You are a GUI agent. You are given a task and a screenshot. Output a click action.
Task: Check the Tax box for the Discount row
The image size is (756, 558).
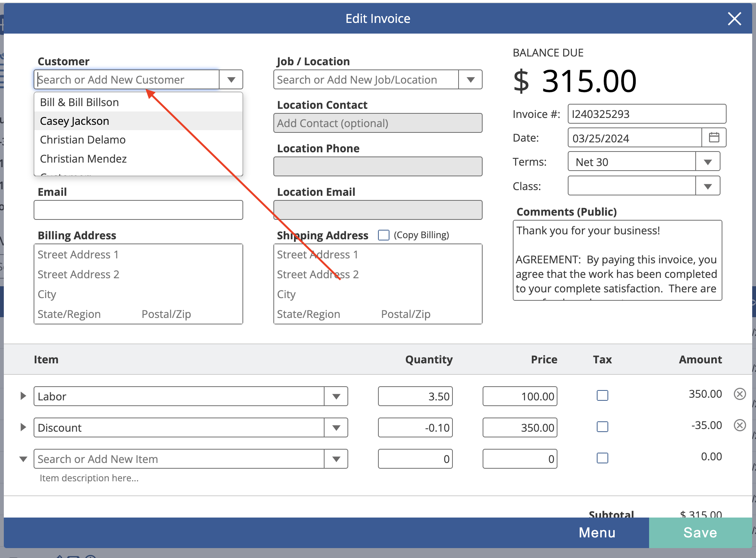[x=602, y=427]
